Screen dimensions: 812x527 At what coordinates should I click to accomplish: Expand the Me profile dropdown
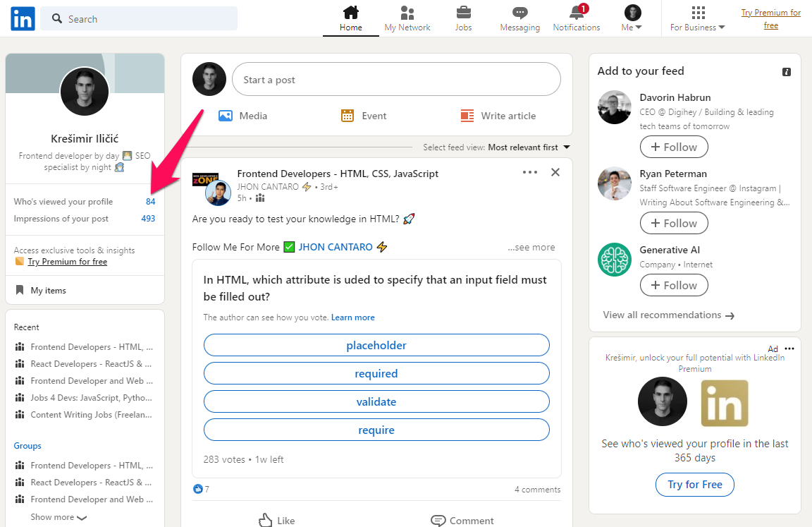632,19
